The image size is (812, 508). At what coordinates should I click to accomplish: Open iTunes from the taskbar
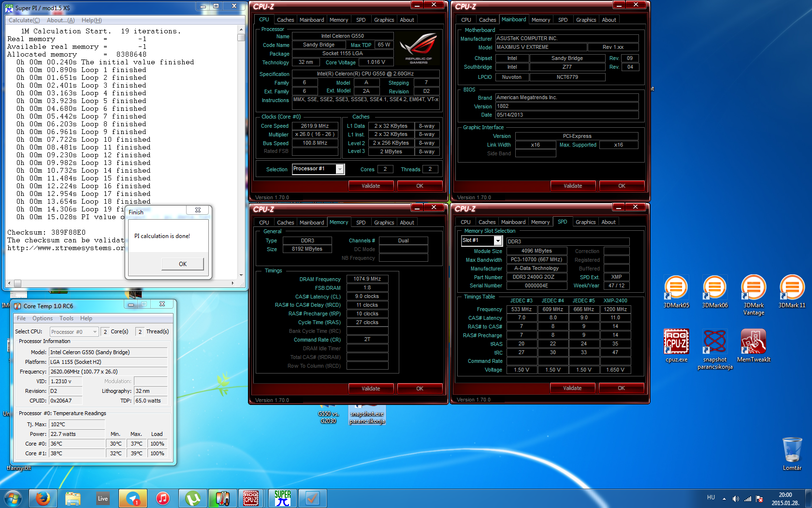pos(163,498)
